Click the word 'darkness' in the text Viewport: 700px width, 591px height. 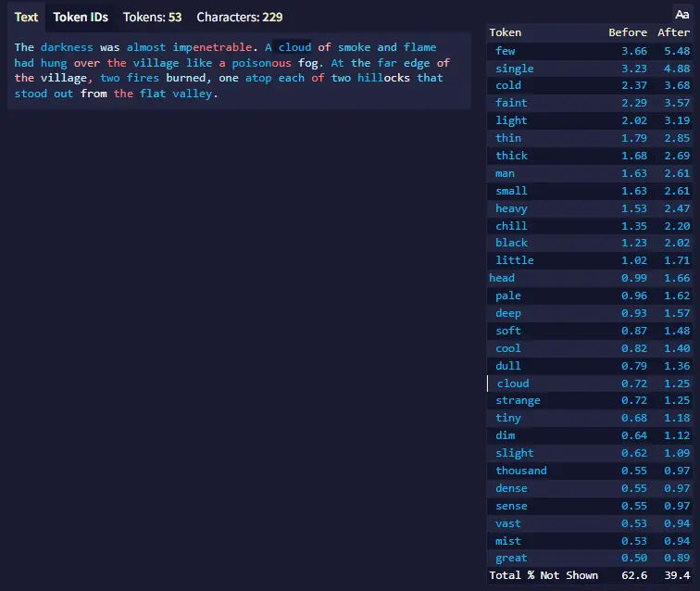(67, 47)
